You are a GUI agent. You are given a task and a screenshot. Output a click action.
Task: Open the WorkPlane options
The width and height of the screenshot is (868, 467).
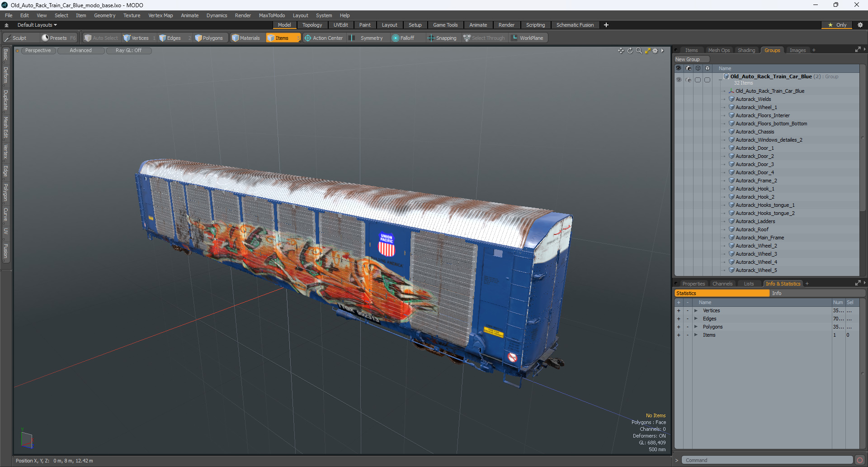click(x=527, y=38)
